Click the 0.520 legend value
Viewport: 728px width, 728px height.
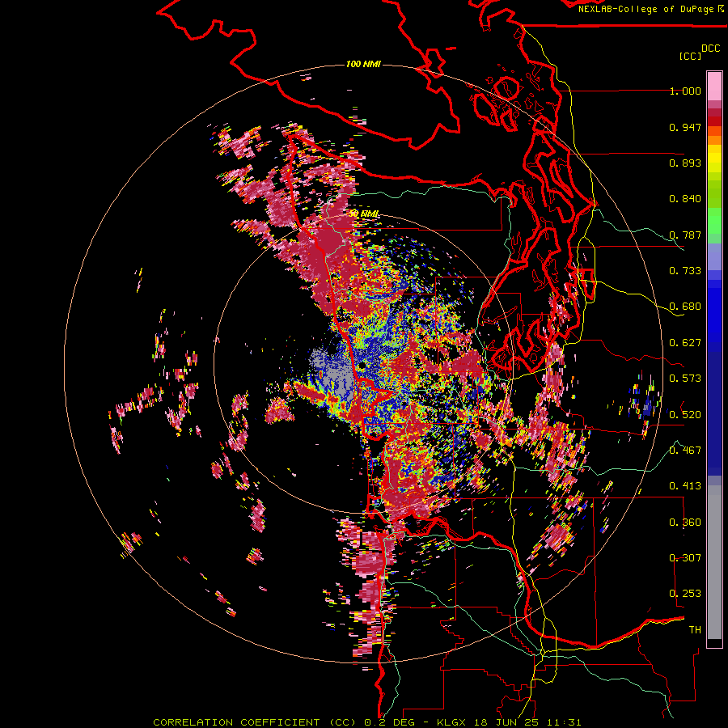click(685, 415)
